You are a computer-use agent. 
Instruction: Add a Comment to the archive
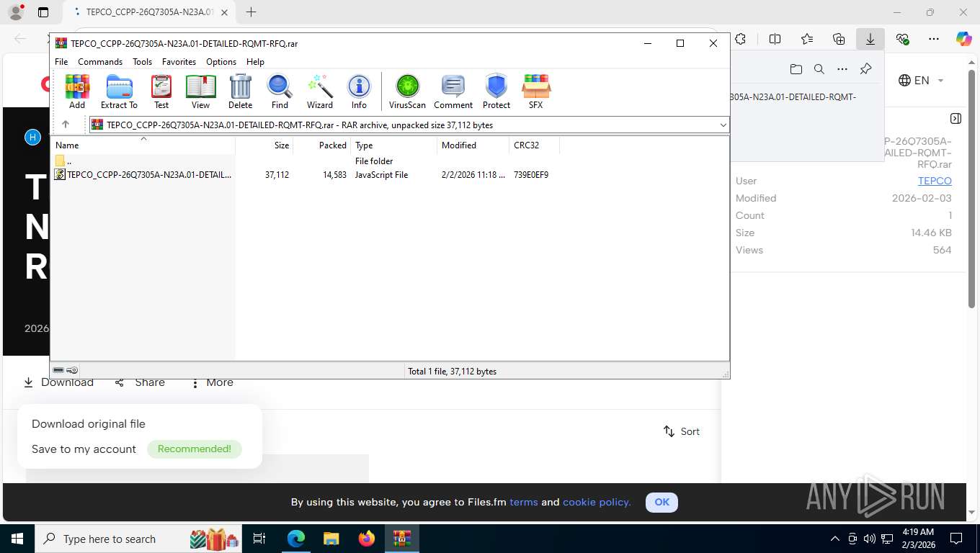(453, 91)
